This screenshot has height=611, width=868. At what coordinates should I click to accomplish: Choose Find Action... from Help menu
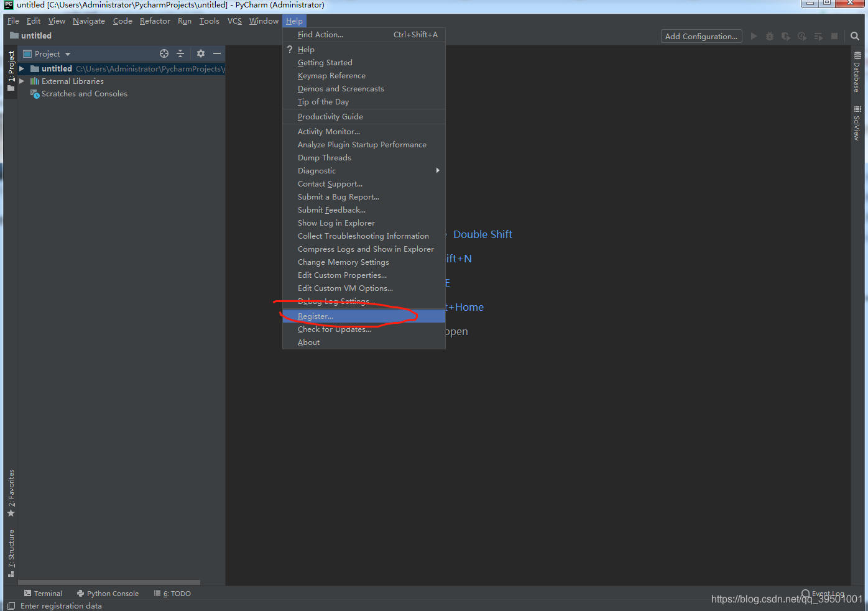click(364, 35)
